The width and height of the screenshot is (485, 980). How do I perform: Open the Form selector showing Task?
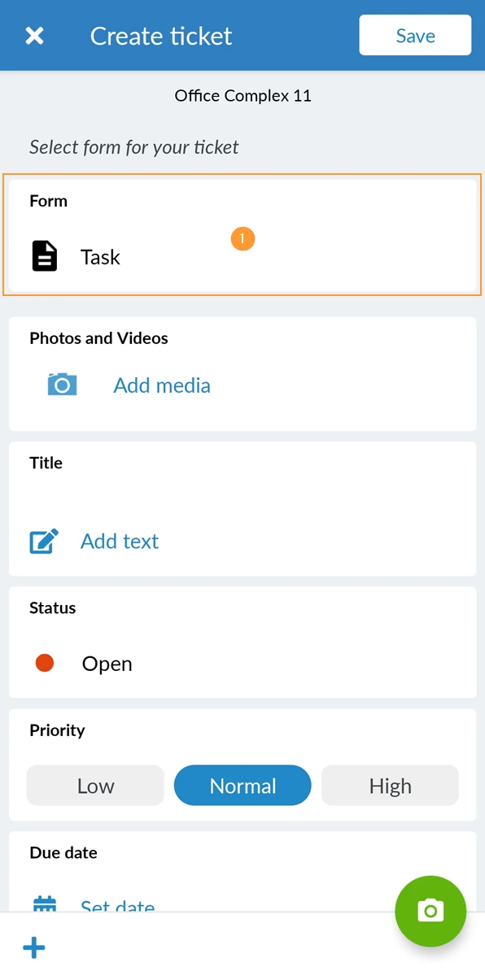click(x=242, y=235)
